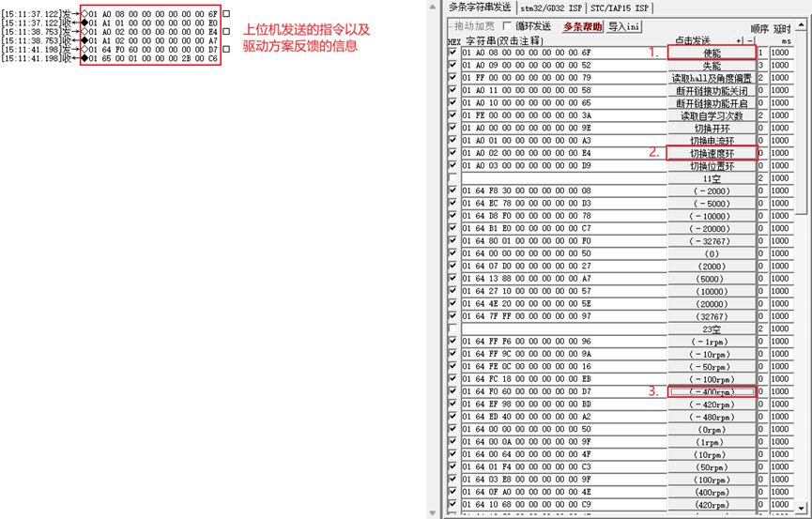Click the 断开链接功能关闭 button
This screenshot has height=519, width=812.
712,91
